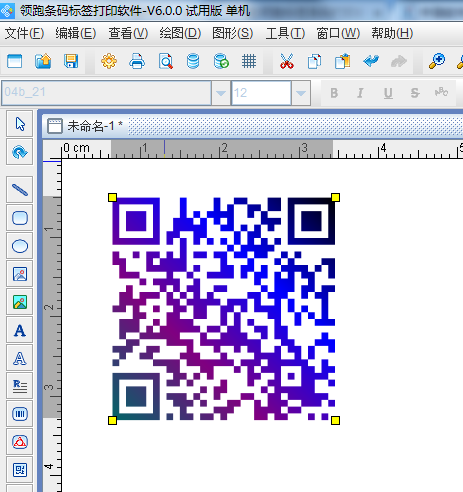Pick the ellipse drawing tool
Screen dimensions: 463x492
(x=20, y=246)
